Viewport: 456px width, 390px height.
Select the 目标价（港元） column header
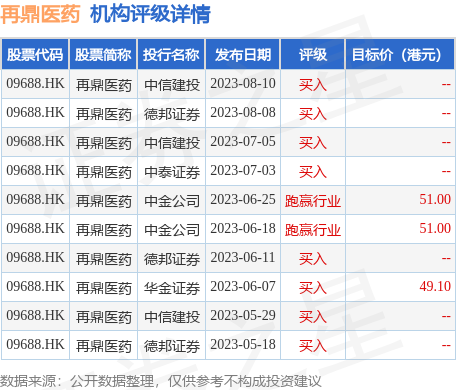(400, 54)
